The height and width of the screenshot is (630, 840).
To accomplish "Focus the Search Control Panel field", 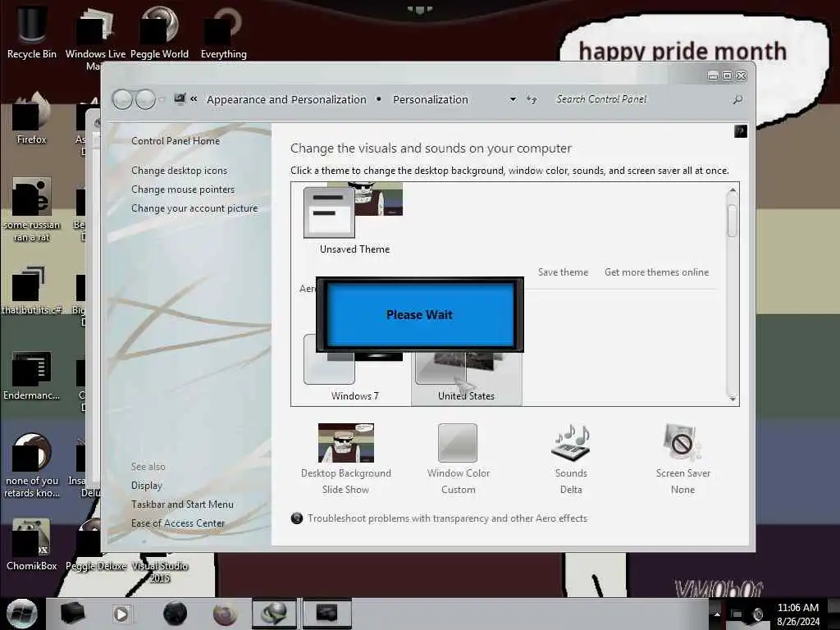I will click(640, 99).
